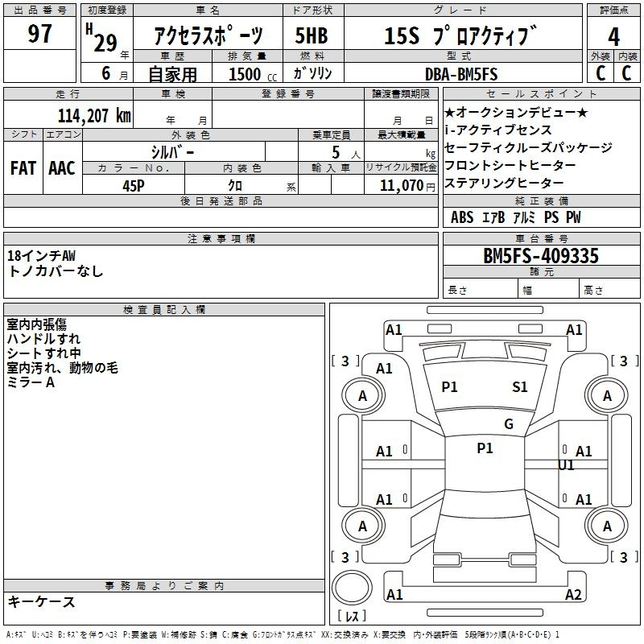Viewport: 644px width, 644px height.
Task: Click the car name アクセラスポーツ
Action: click(x=208, y=36)
